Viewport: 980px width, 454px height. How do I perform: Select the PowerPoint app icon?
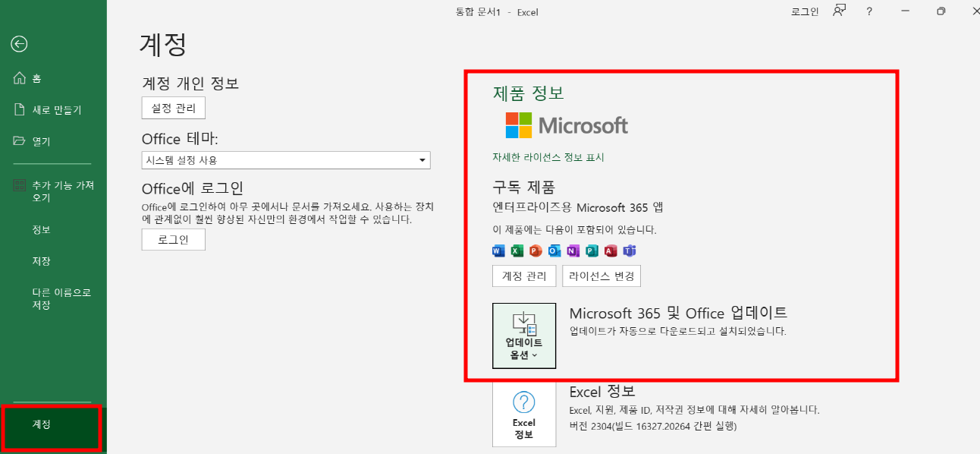pos(534,251)
